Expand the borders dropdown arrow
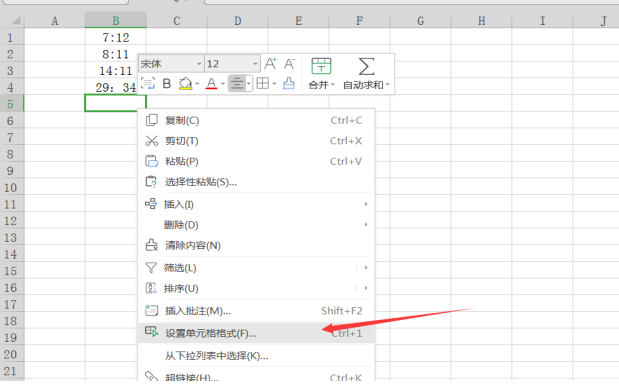 click(274, 84)
